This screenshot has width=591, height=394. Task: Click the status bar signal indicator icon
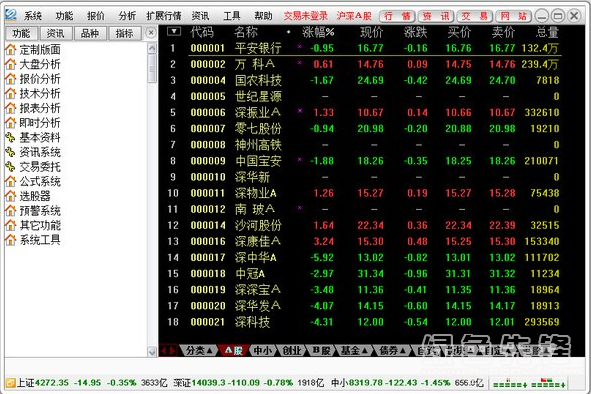(530, 383)
